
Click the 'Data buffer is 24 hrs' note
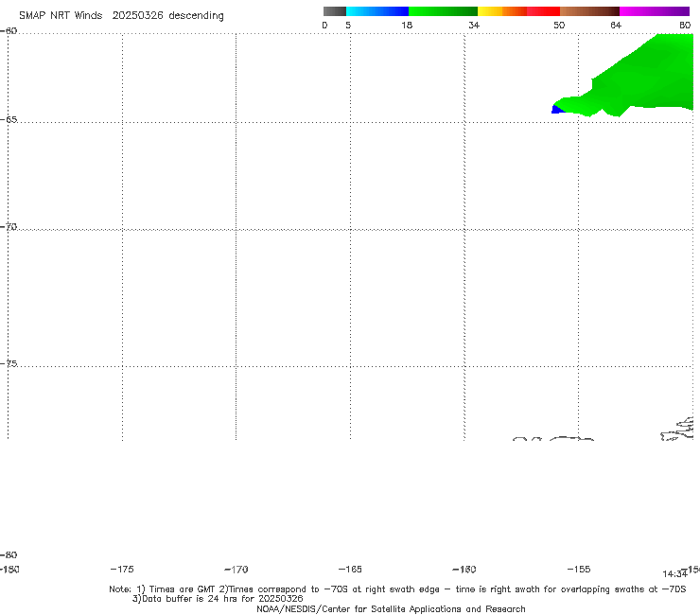point(218,599)
